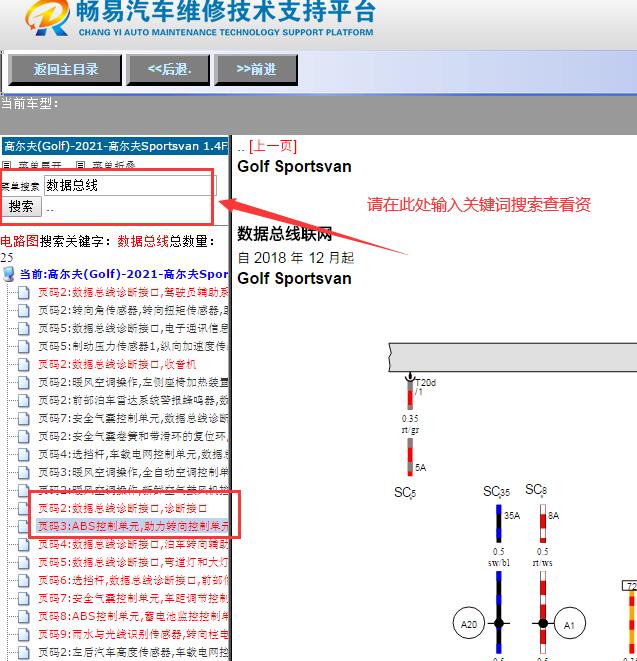Focus the 菜单搜索 input containing 数据总线
Viewport: 637px width, 661px height.
pos(130,185)
